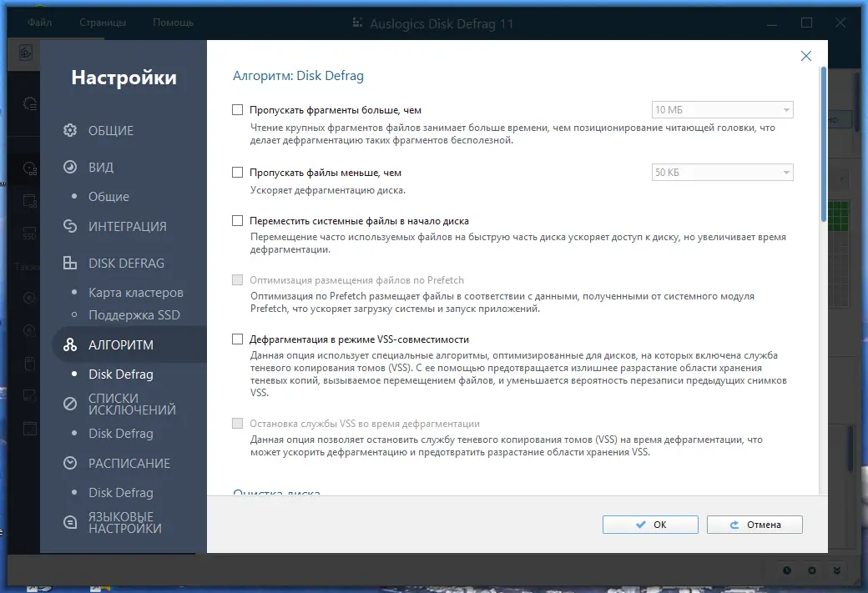Image resolution: width=868 pixels, height=593 pixels.
Task: Click the Отмена button
Action: click(x=754, y=525)
